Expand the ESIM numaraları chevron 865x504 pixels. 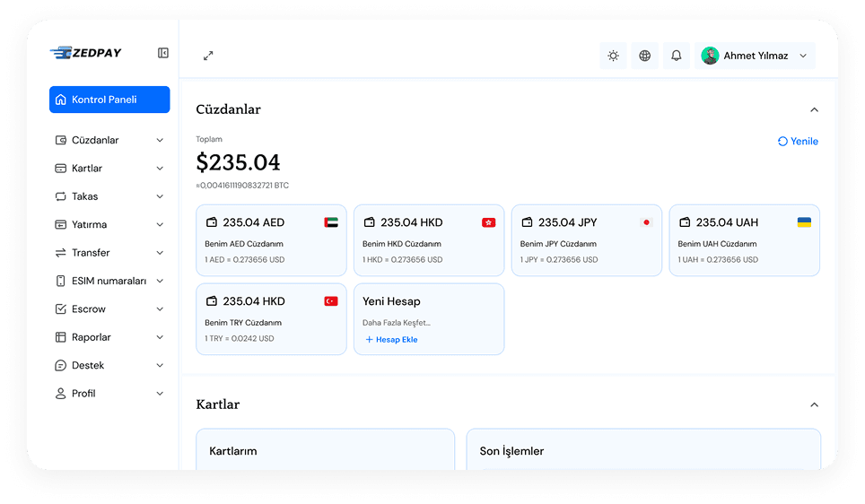point(160,281)
